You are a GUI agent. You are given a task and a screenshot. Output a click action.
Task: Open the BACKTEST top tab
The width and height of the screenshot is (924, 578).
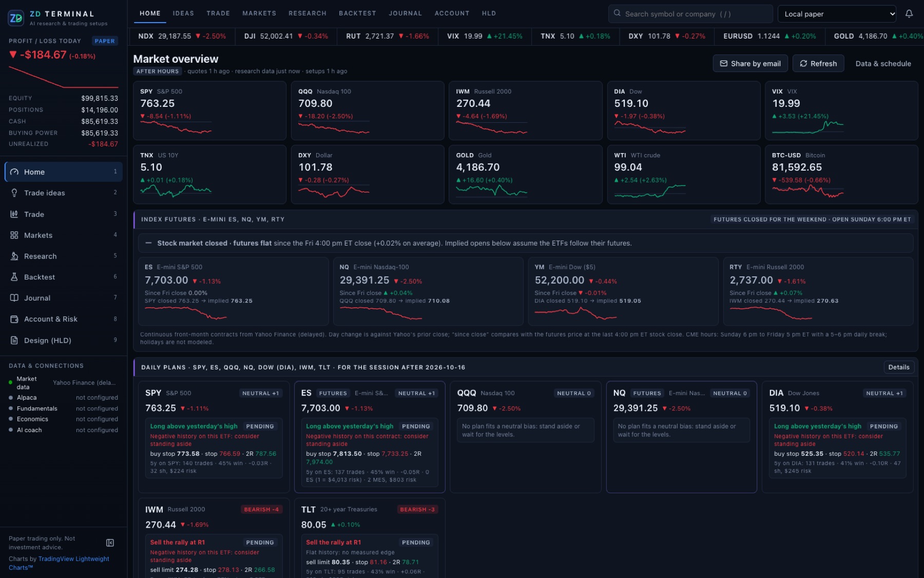(357, 13)
